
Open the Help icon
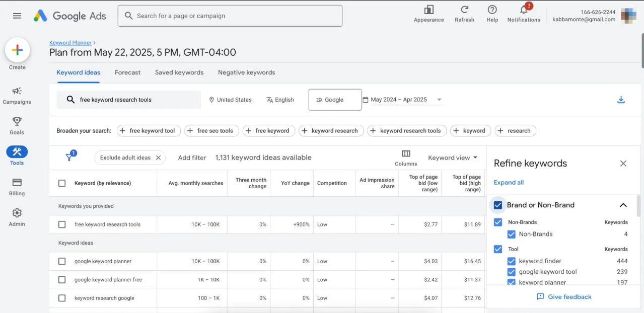click(492, 10)
